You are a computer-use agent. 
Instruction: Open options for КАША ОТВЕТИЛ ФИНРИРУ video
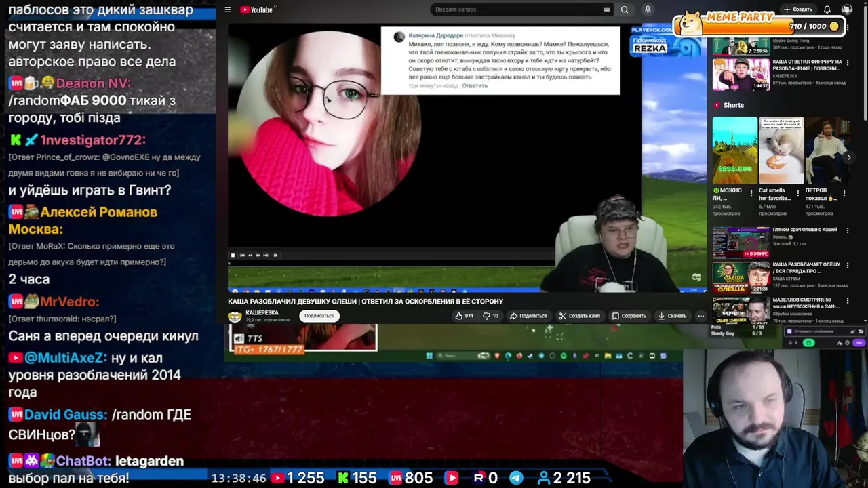847,62
